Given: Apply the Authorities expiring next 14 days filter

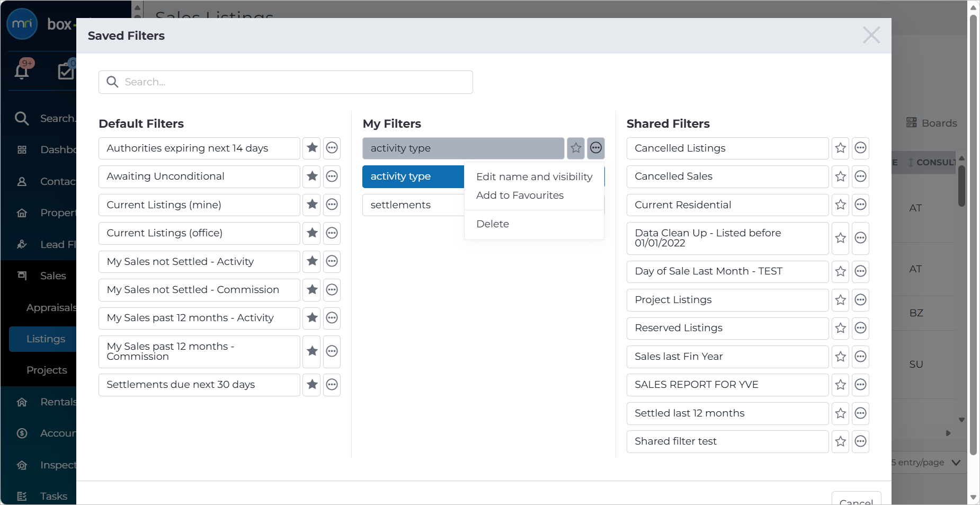Looking at the screenshot, I should [x=199, y=148].
